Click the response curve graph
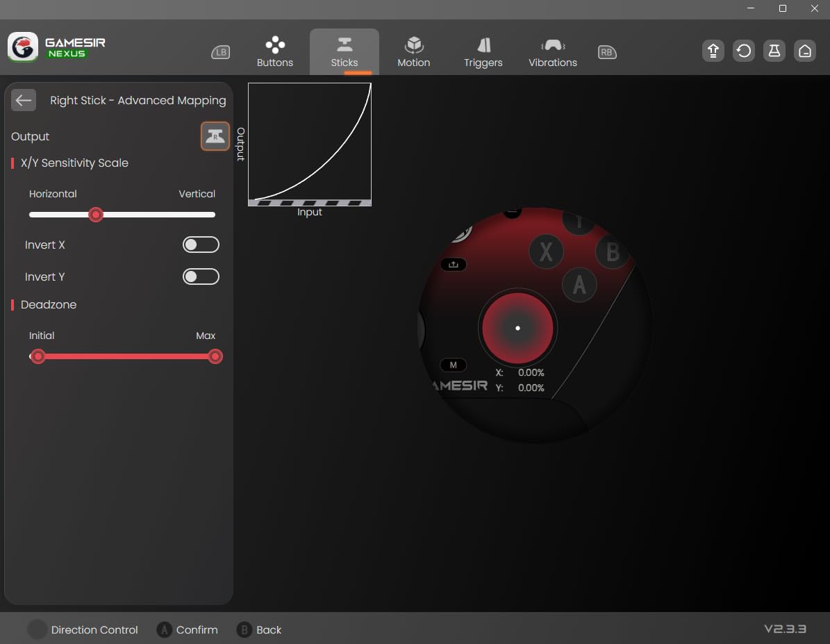 310,142
